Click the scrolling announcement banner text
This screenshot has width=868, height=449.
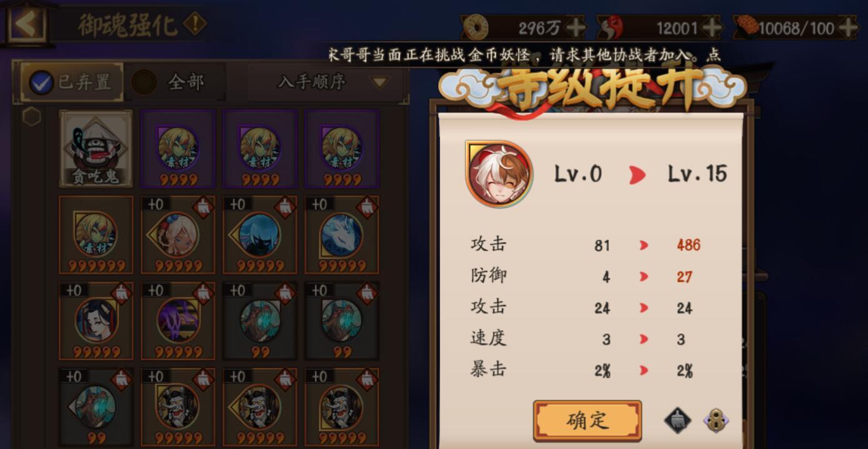pos(525,55)
